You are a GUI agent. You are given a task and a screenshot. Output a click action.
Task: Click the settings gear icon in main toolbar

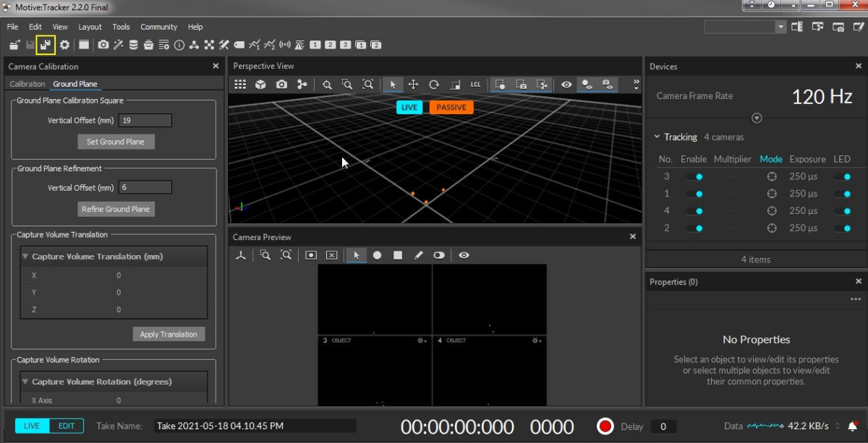(x=64, y=45)
